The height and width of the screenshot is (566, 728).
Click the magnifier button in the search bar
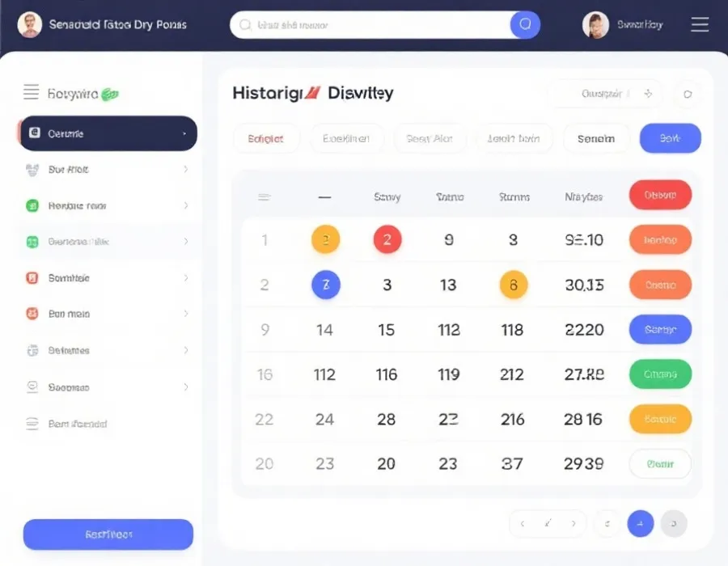click(x=524, y=25)
